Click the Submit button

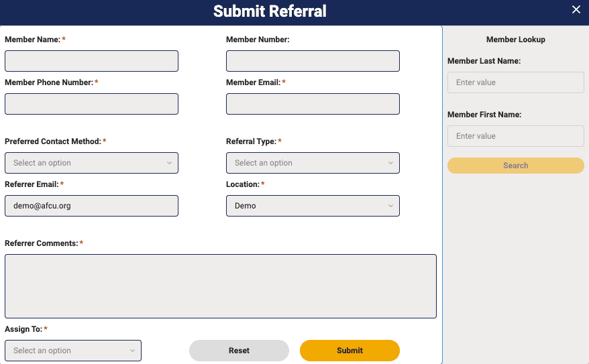point(350,351)
